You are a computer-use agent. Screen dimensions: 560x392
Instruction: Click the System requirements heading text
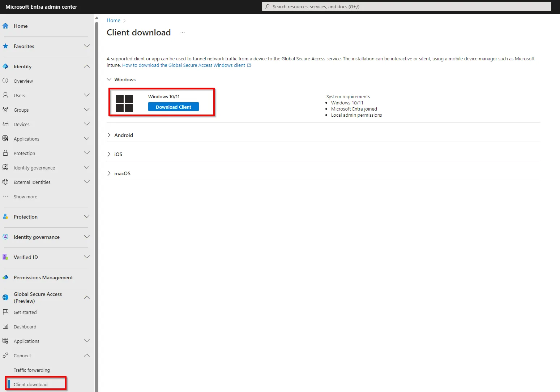[348, 96]
